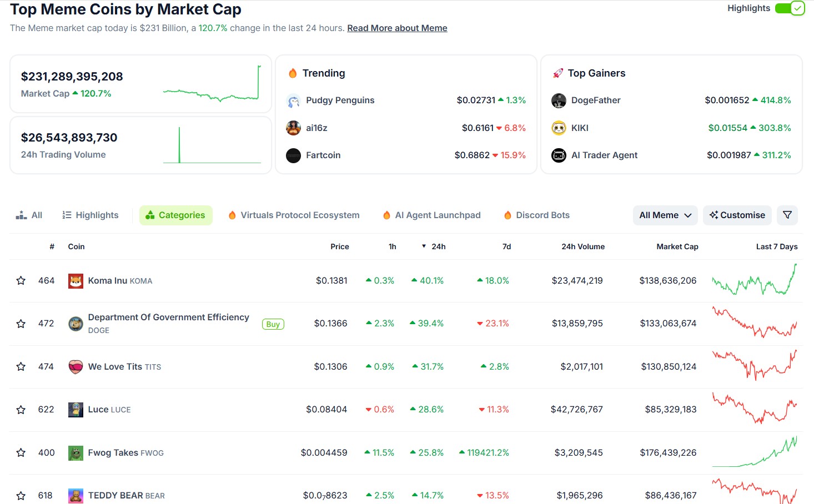This screenshot has width=814, height=504.
Task: Sort by rank number column
Action: (52, 246)
